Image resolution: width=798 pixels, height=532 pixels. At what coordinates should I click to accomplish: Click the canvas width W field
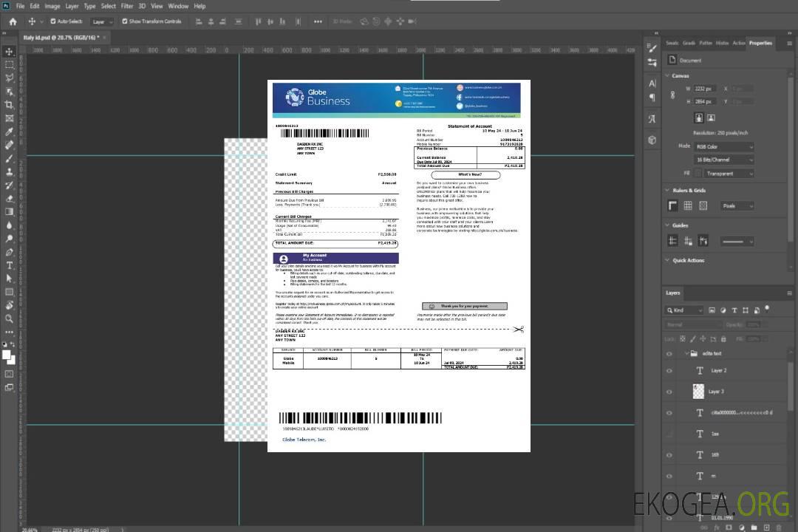[x=704, y=89]
